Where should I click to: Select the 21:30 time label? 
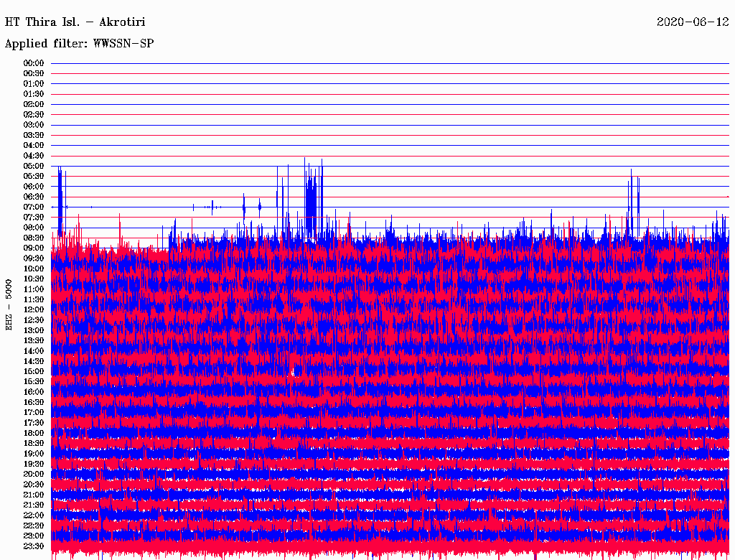(x=34, y=505)
